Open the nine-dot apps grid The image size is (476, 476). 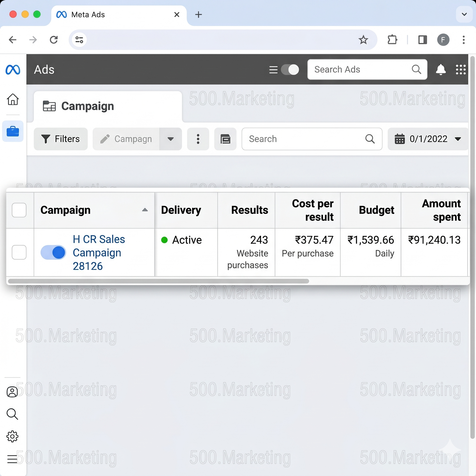pos(461,70)
